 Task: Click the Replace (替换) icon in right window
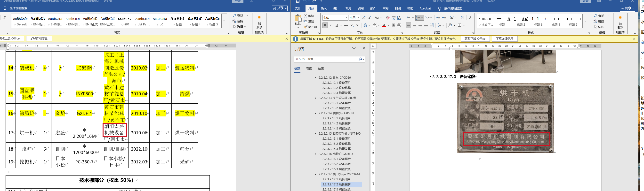click(596, 22)
